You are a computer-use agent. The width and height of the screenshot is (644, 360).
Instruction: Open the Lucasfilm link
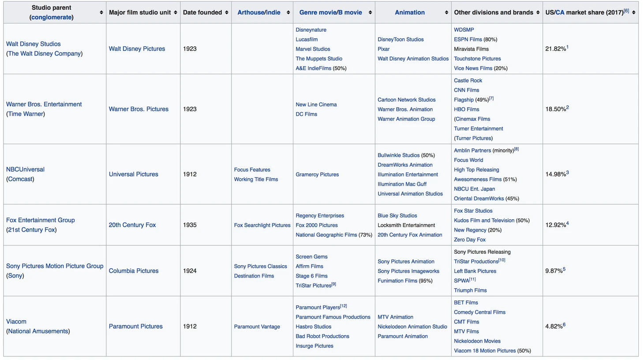[307, 39]
